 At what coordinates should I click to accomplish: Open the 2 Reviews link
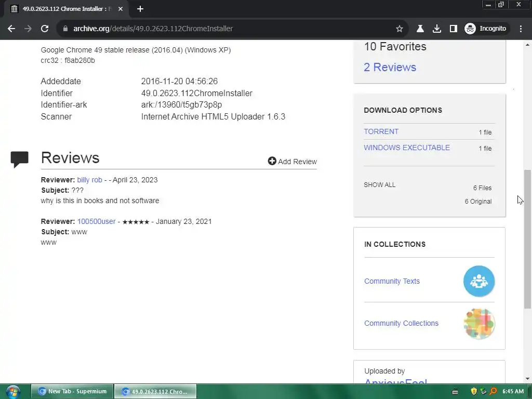click(390, 67)
